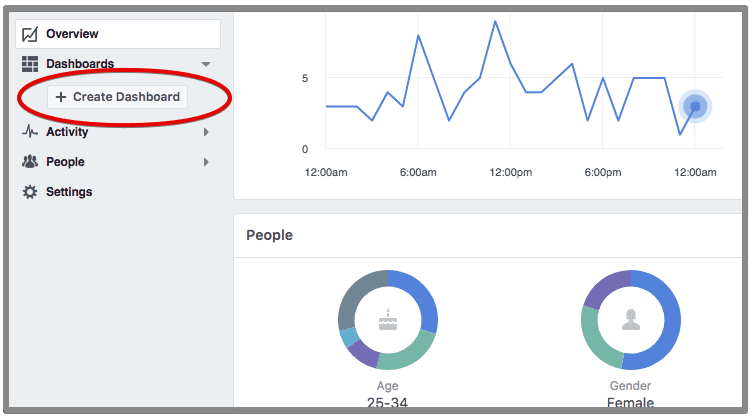Click the People group icon
Viewport: 753px width, 417px height.
(30, 161)
